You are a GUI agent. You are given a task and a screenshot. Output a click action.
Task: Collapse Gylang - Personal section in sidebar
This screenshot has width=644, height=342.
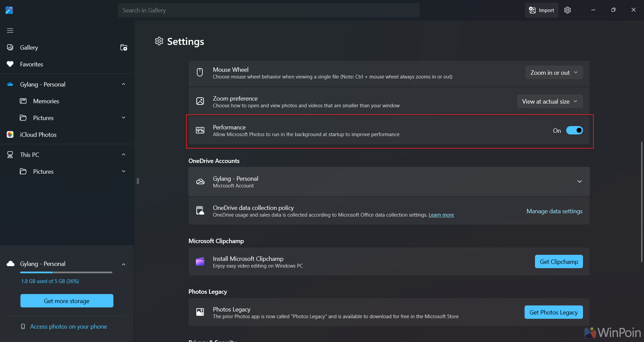123,84
